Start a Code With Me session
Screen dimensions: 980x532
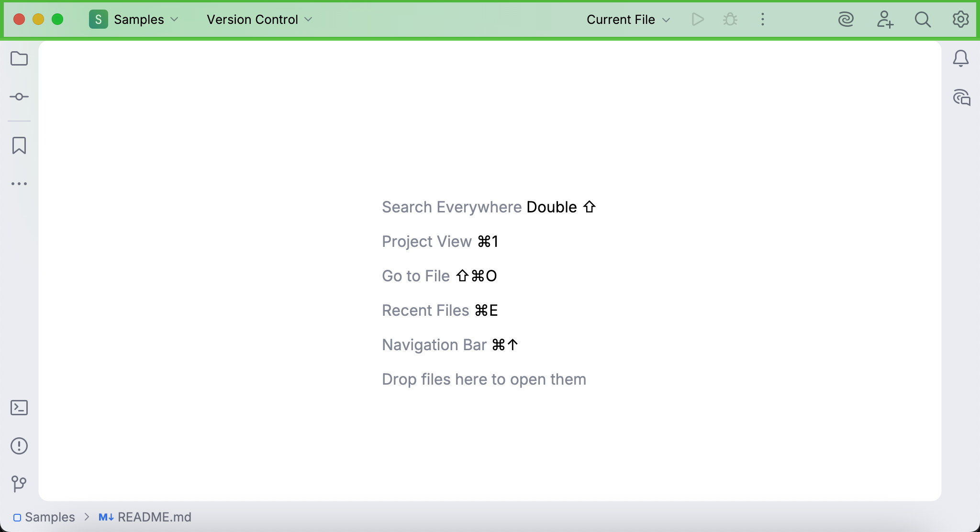(x=885, y=19)
